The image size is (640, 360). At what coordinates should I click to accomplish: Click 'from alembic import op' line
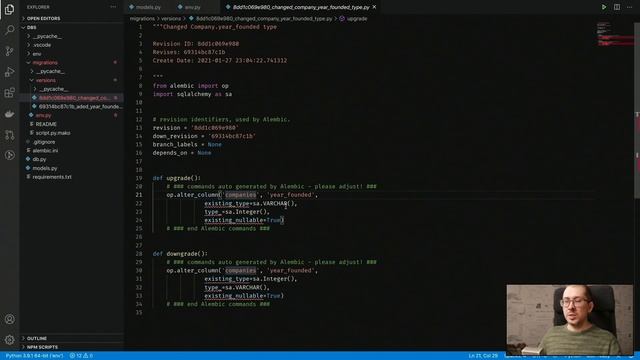tap(191, 86)
